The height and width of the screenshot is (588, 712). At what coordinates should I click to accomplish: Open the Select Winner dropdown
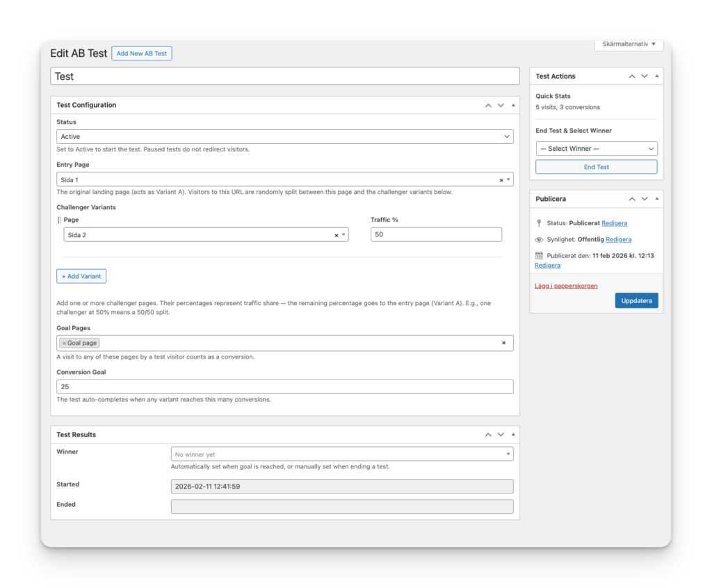596,148
